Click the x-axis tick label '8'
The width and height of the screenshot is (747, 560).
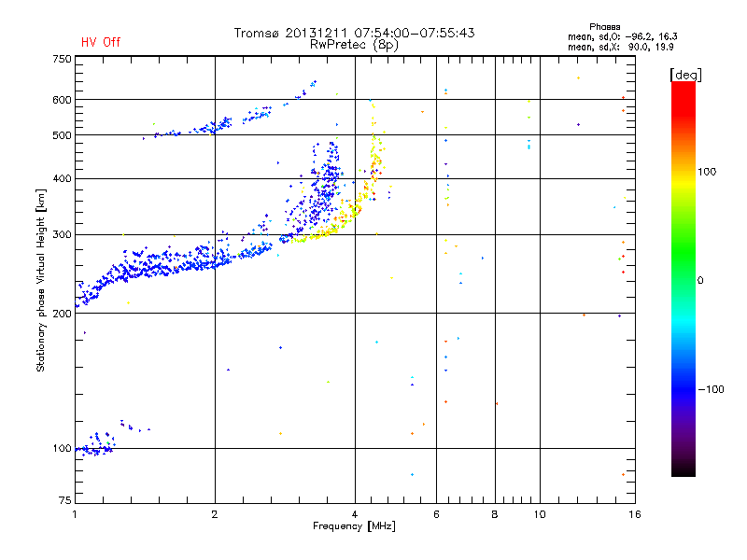click(x=495, y=514)
